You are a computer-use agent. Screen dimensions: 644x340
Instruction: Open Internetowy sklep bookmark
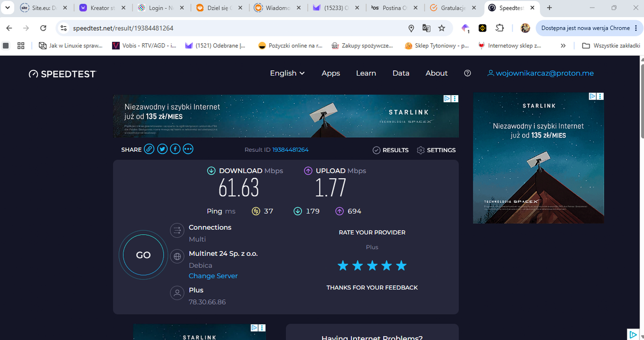click(x=509, y=45)
